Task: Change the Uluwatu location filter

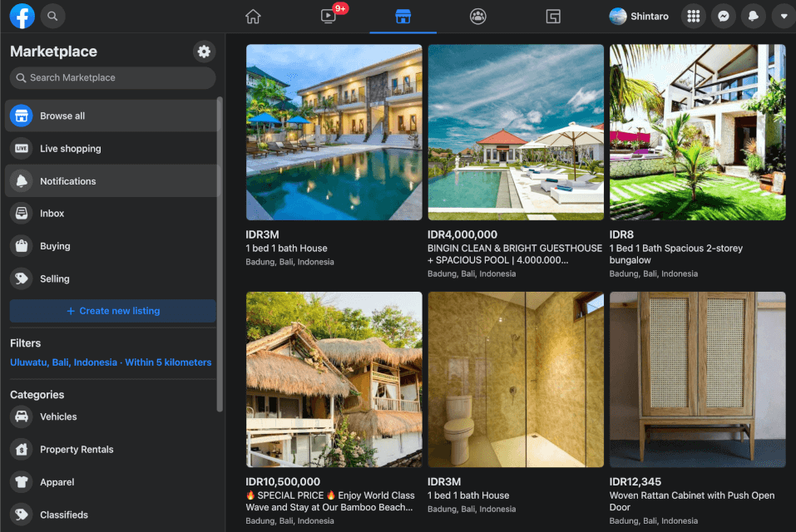Action: [111, 362]
